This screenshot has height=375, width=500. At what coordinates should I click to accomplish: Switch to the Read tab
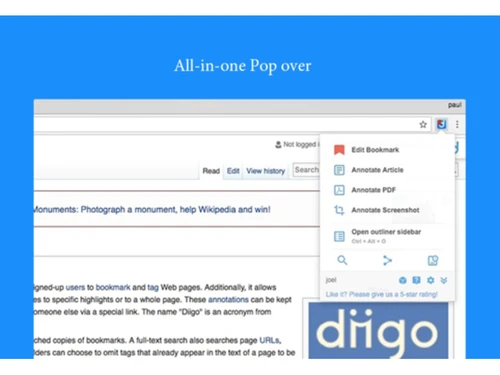click(211, 171)
